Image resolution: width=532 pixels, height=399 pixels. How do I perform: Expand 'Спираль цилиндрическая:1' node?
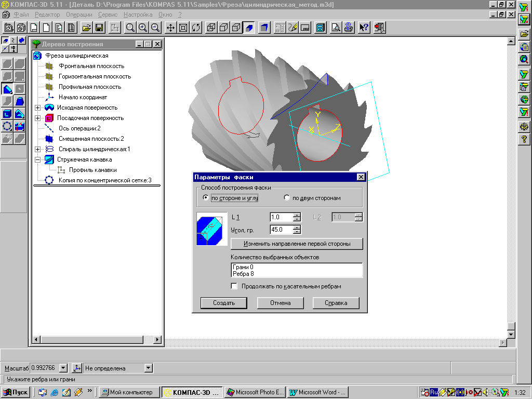click(37, 149)
